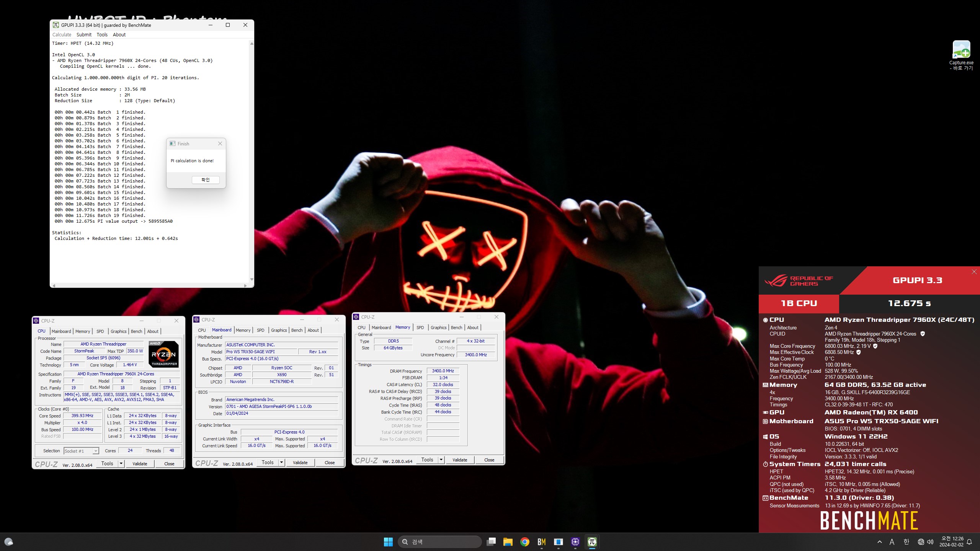
Task: Click taskbar weather widget icon
Action: (x=8, y=542)
